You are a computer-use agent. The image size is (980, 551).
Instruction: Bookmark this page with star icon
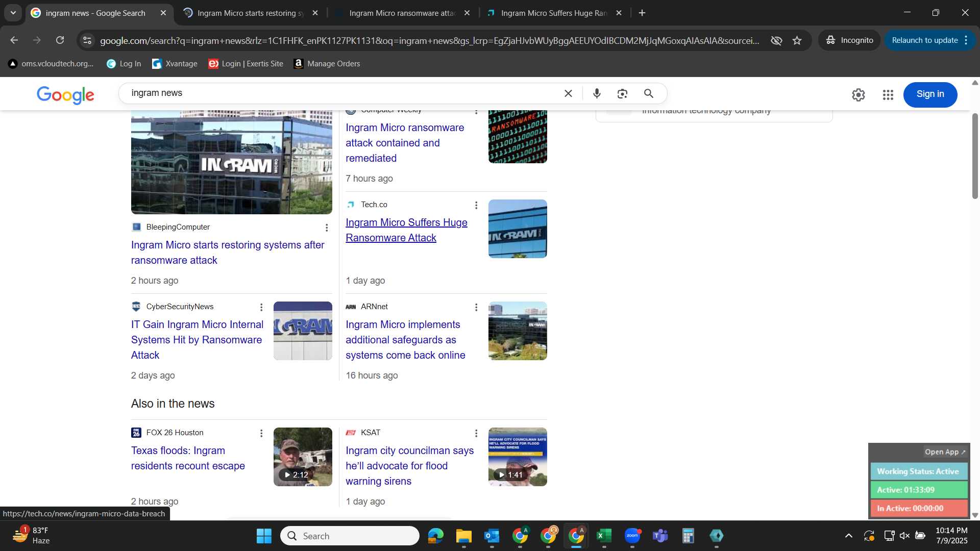797,40
